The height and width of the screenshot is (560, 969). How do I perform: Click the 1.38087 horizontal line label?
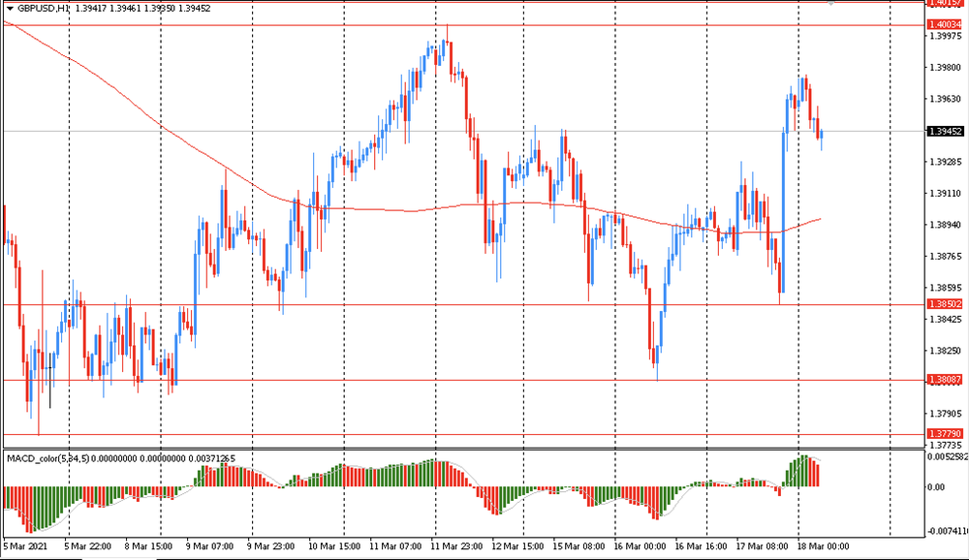[x=944, y=380]
